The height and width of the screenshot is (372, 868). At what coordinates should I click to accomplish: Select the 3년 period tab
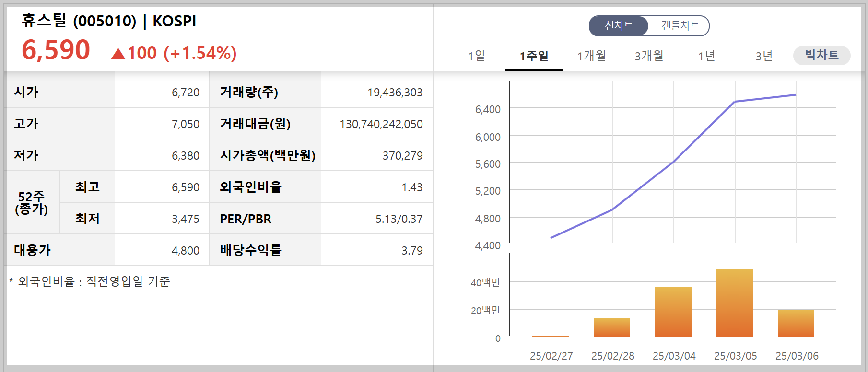pos(764,56)
